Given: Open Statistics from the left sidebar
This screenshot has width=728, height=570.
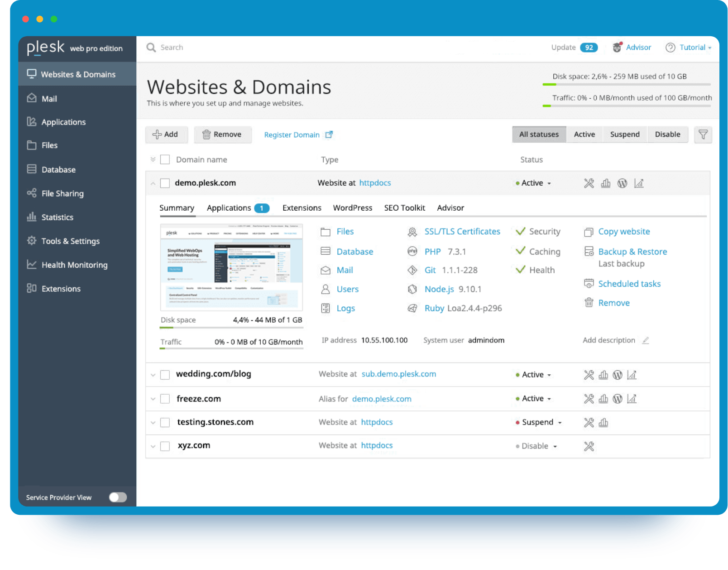Looking at the screenshot, I should pos(57,217).
